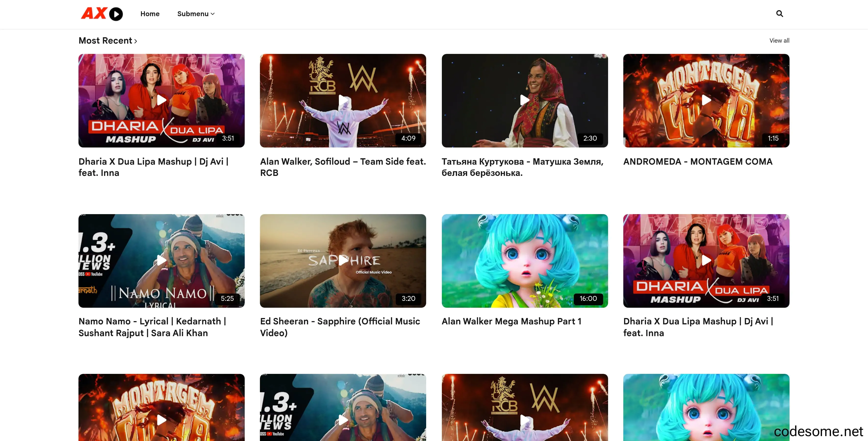Play the Ed Sheeran Sapphire video
868x441 pixels.
[x=343, y=260]
